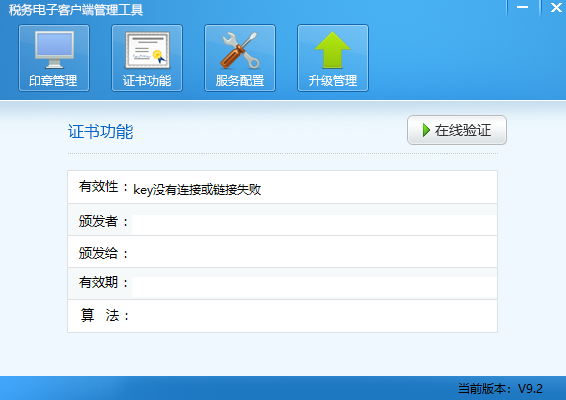Click the 算法 value field

coord(314,316)
